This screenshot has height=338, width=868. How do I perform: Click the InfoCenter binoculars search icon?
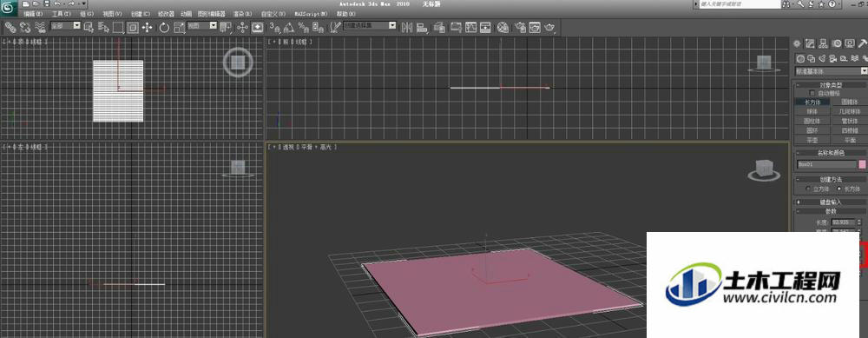[786, 3]
